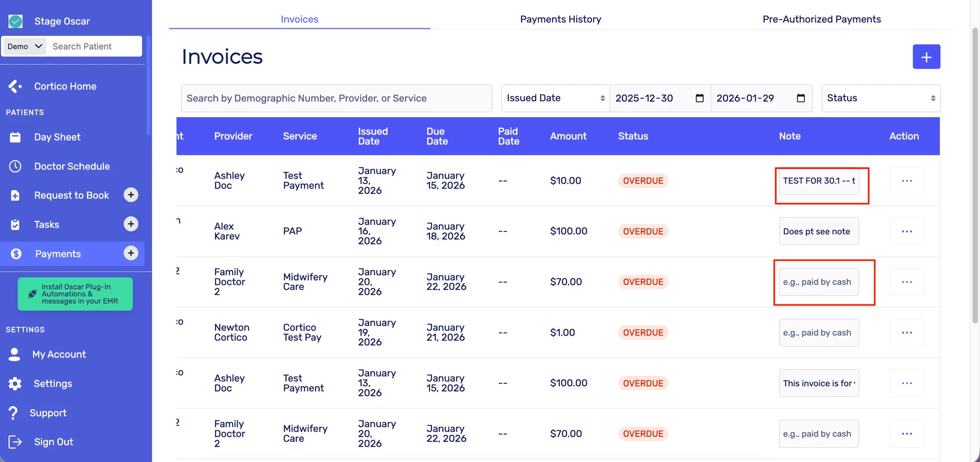Click plus icon beside Request to Book
This screenshot has width=980, height=462.
(x=131, y=195)
